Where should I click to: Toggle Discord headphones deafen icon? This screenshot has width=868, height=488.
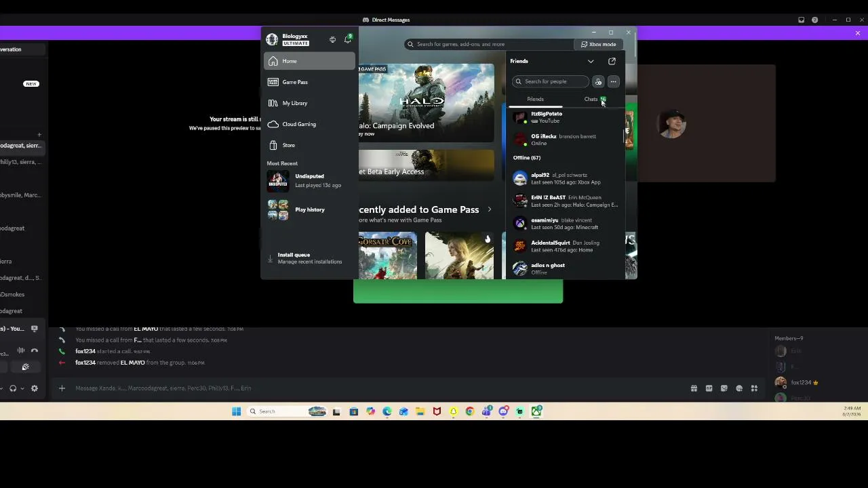click(13, 388)
